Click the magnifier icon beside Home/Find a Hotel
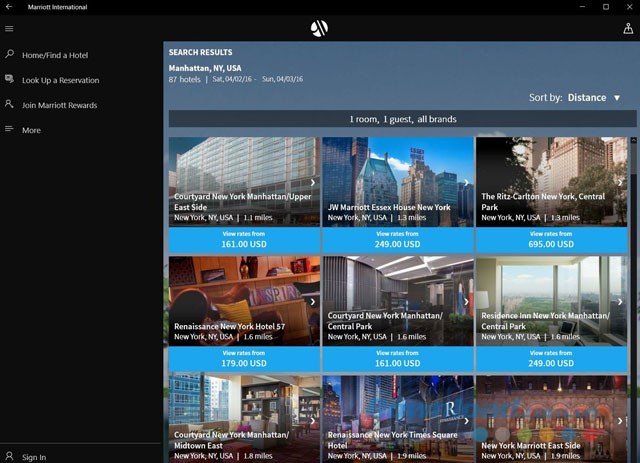This screenshot has height=463, width=640. pyautogui.click(x=9, y=54)
